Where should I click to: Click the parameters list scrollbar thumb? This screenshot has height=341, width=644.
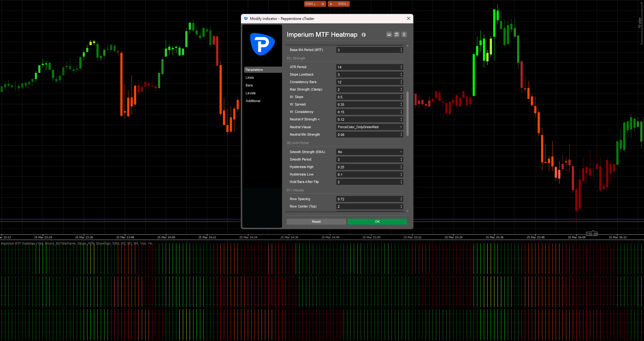pos(407,114)
